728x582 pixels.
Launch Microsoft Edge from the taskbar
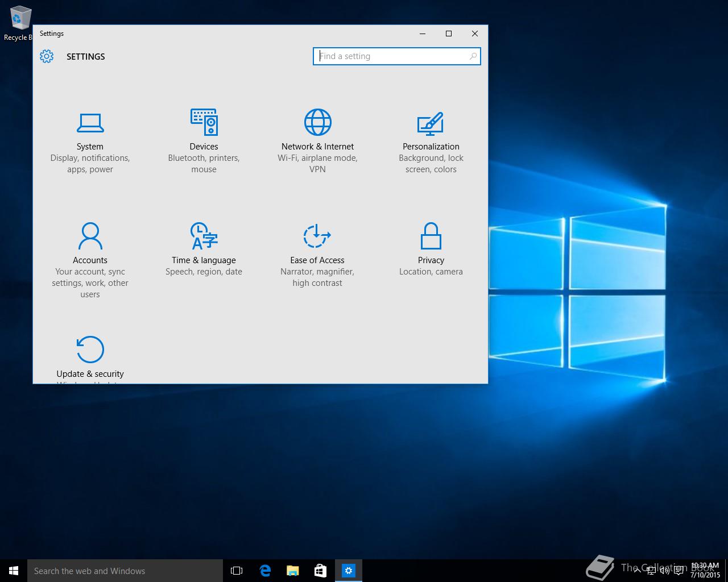[265, 571]
